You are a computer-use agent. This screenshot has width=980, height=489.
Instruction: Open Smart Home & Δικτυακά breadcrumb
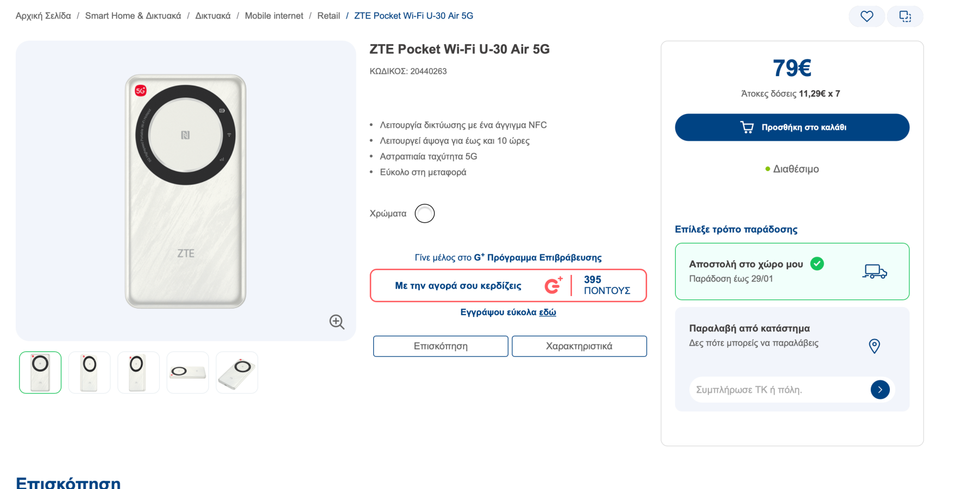(133, 16)
